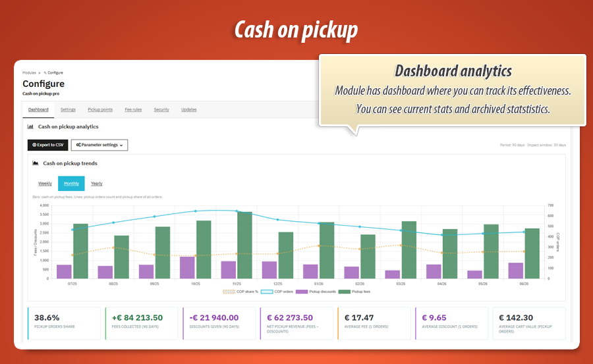This screenshot has width=593, height=364.
Task: Switch to the Pickup points tab
Action: coord(100,110)
